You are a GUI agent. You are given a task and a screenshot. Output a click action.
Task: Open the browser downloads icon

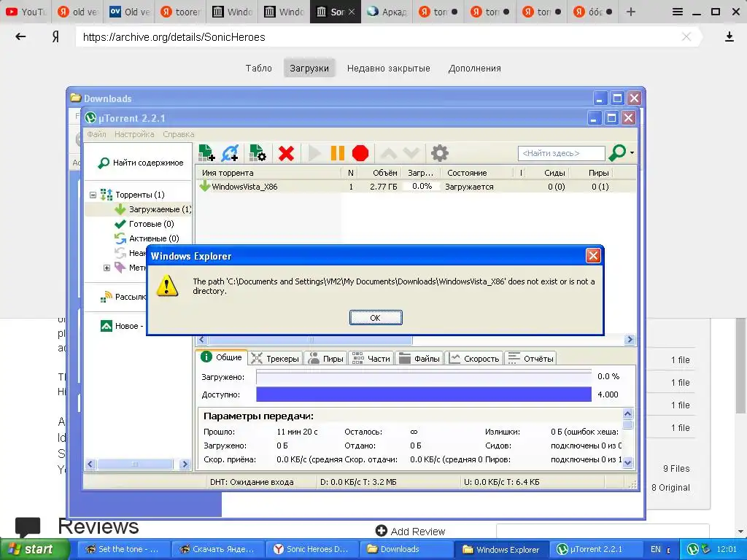[729, 36]
